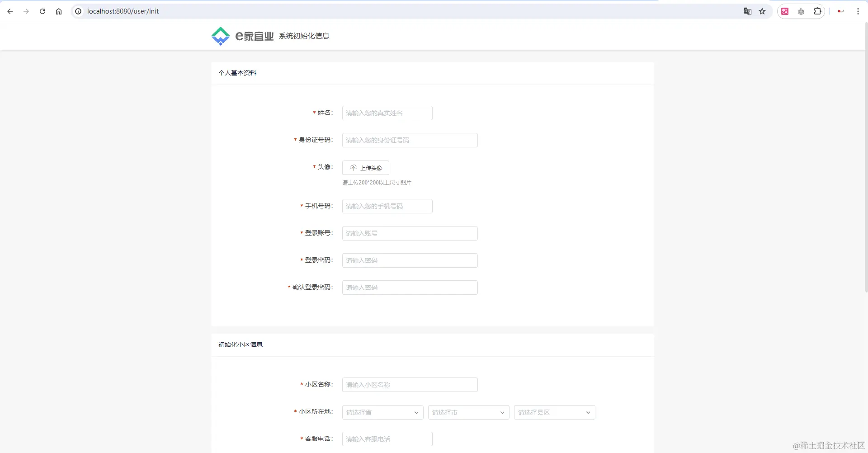The image size is (868, 453).
Task: Focus the 客服电话 service phone input
Action: (387, 439)
